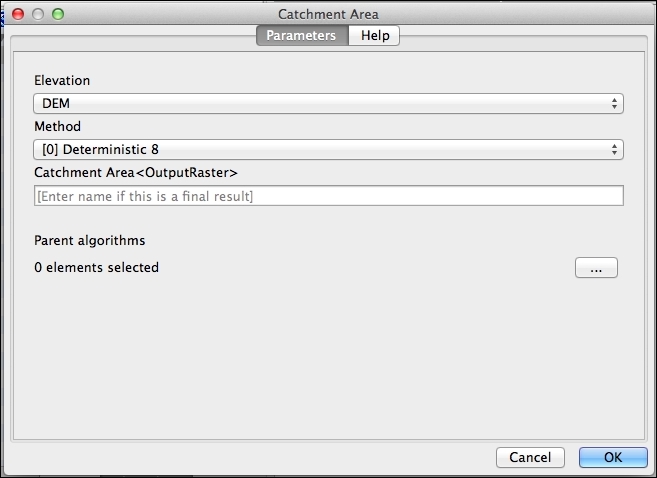Click empty space below the Parent algorithms section
The image size is (657, 478).
[328, 360]
